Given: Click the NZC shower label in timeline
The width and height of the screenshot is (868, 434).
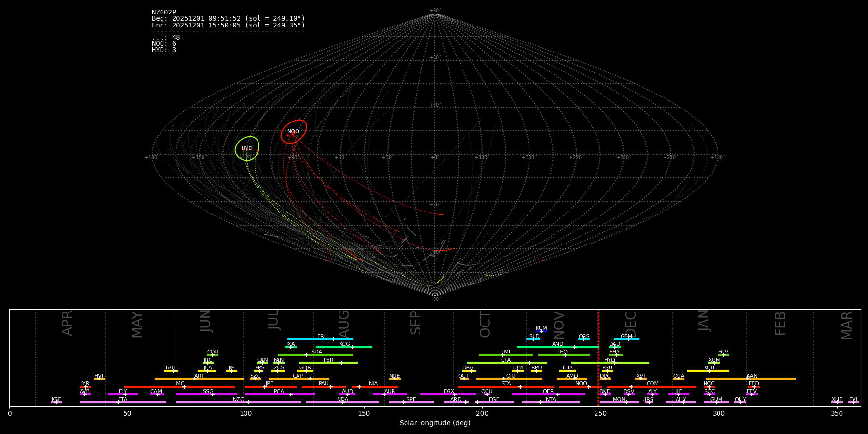Looking at the screenshot, I should coord(239,400).
